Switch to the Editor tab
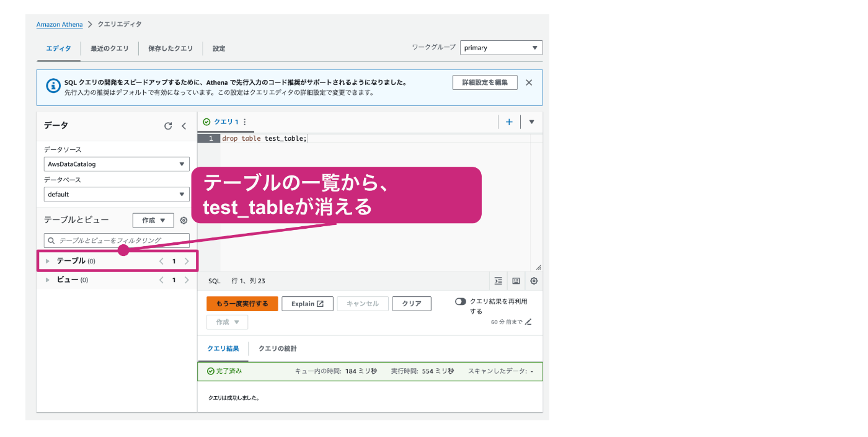This screenshot has height=437, width=868. click(x=58, y=48)
